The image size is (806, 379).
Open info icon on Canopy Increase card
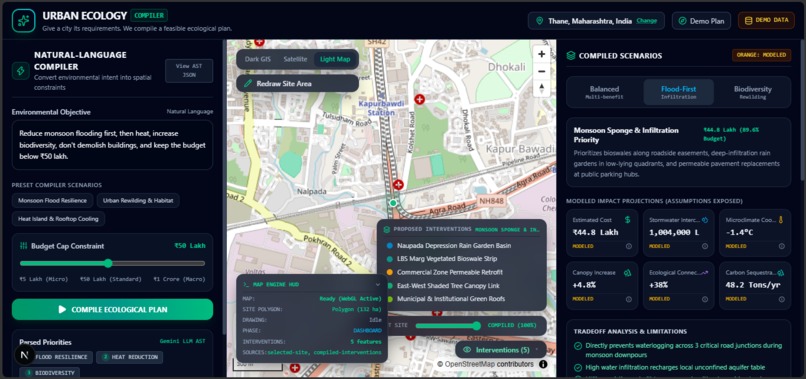(x=629, y=299)
